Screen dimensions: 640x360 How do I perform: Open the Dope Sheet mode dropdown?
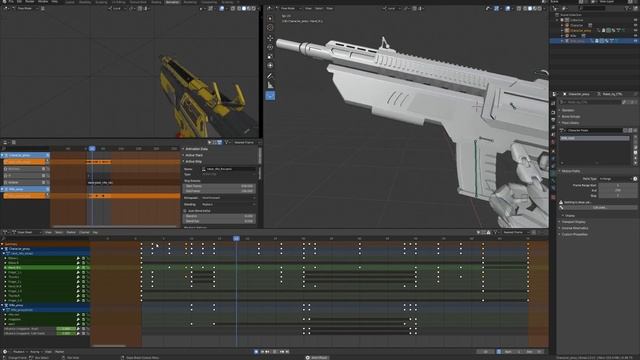tap(28, 232)
